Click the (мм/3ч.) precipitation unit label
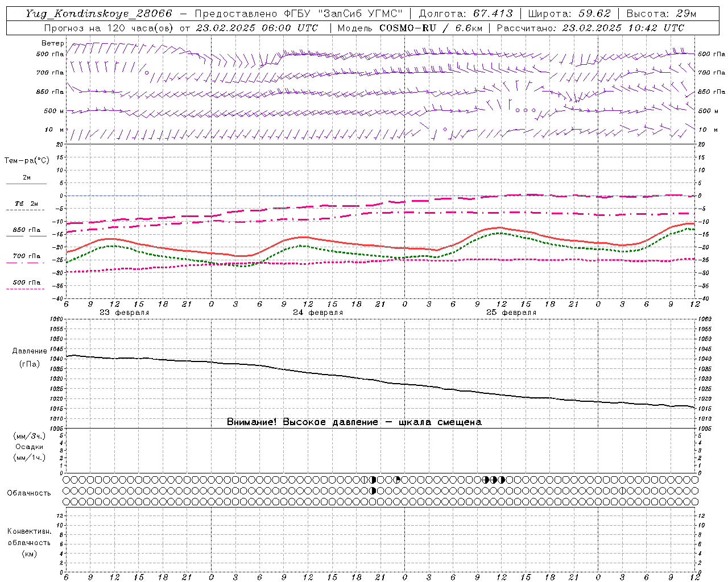The image size is (728, 582). click(x=30, y=436)
